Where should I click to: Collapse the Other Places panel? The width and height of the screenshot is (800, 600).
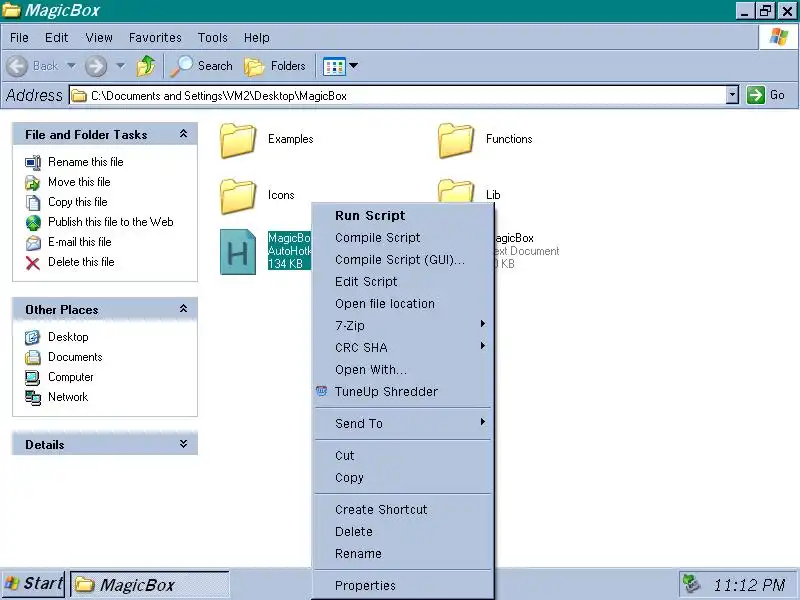point(183,309)
